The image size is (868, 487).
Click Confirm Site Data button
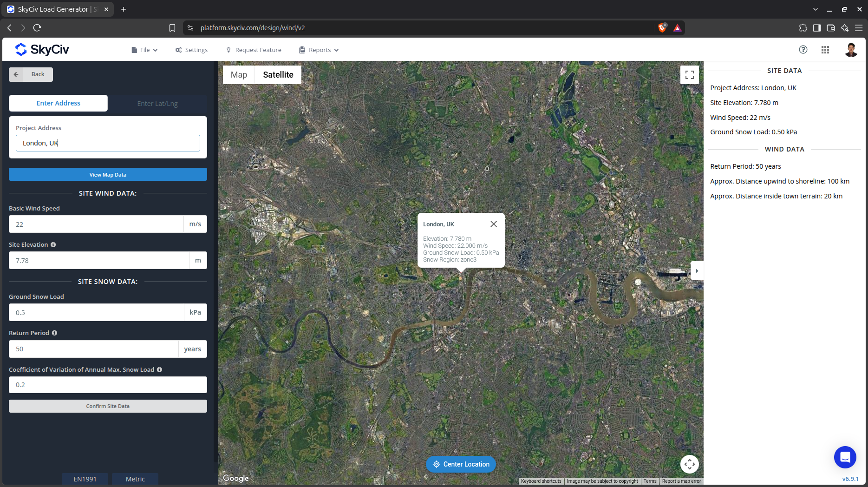click(108, 406)
